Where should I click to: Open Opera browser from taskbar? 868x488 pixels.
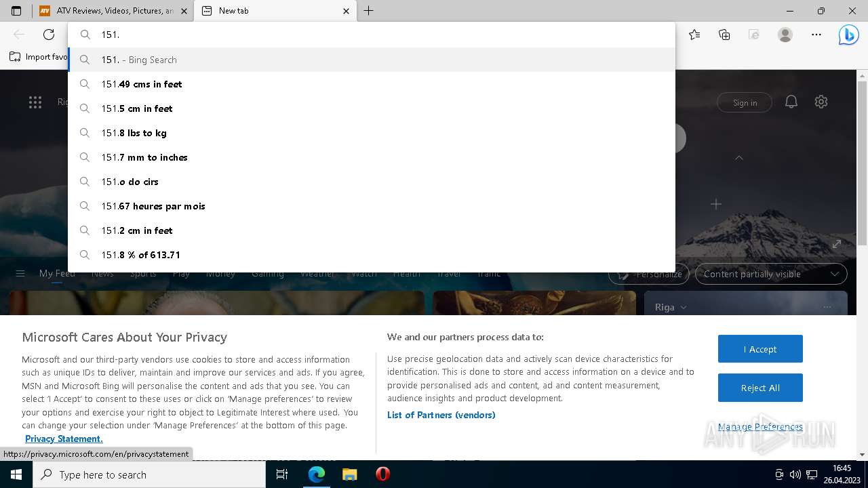(x=382, y=474)
